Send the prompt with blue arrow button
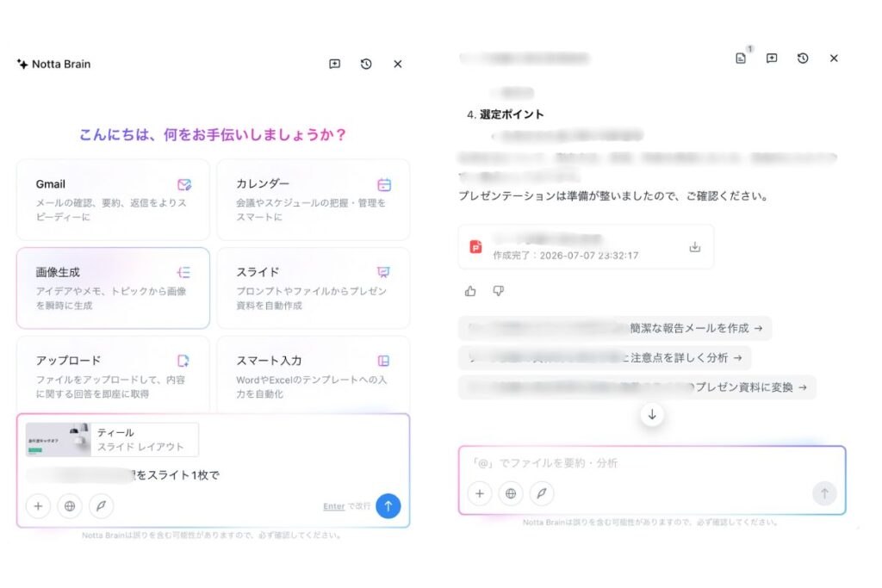This screenshot has height=588, width=882. click(388, 506)
